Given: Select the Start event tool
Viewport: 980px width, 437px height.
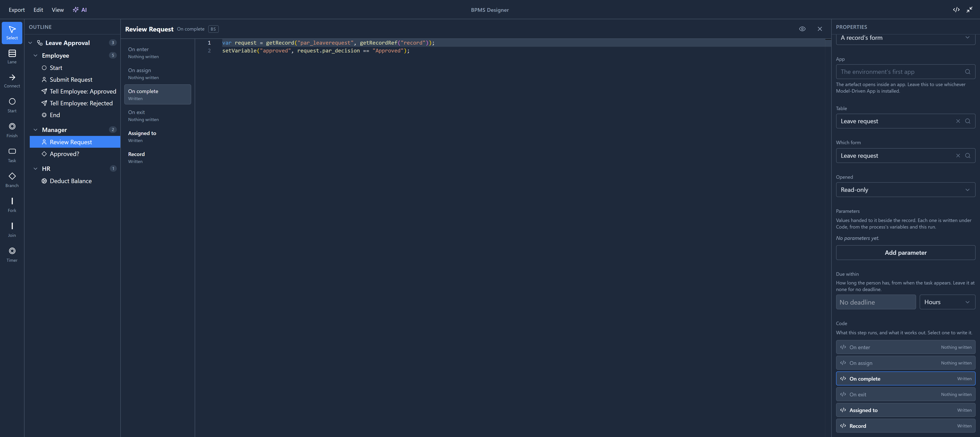Looking at the screenshot, I should click(x=12, y=105).
